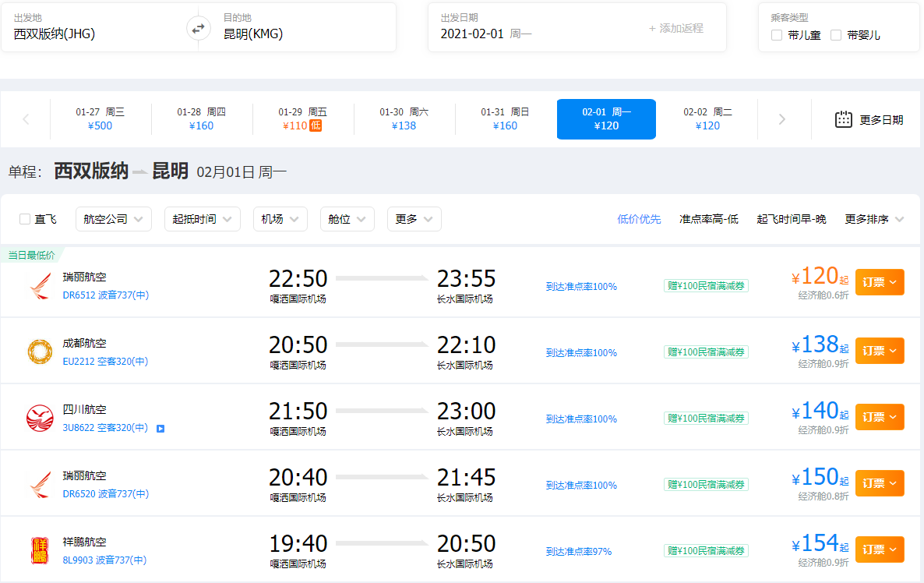
Task: Click the ¥120 price for DR6512
Action: 820,276
